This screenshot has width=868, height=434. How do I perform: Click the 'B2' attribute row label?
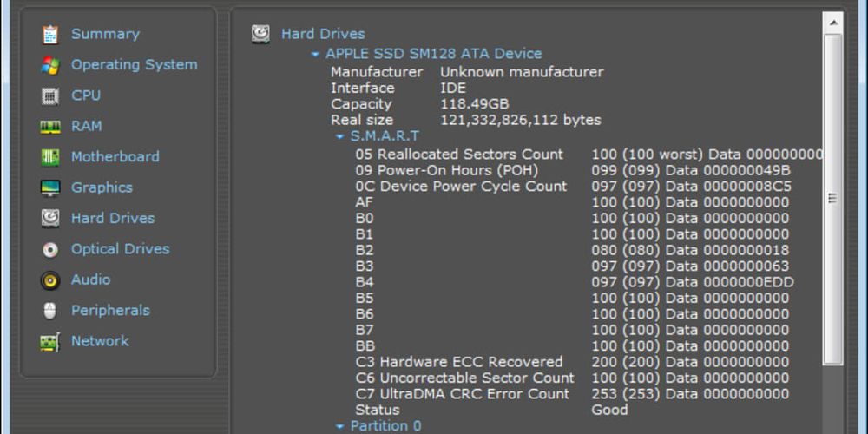365,250
